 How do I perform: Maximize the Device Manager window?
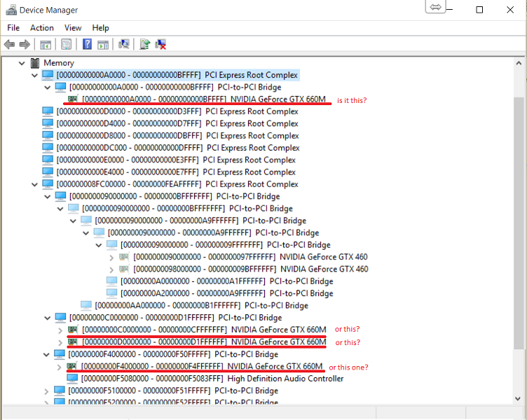point(479,10)
